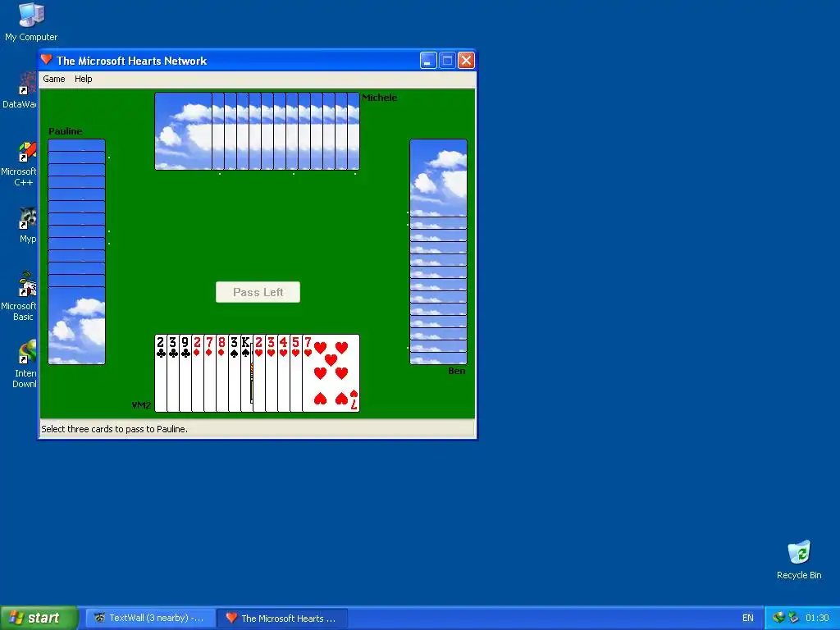Screen dimensions: 840x630
Task: Switch to TextWall taskbar window
Action: pyautogui.click(x=150, y=619)
